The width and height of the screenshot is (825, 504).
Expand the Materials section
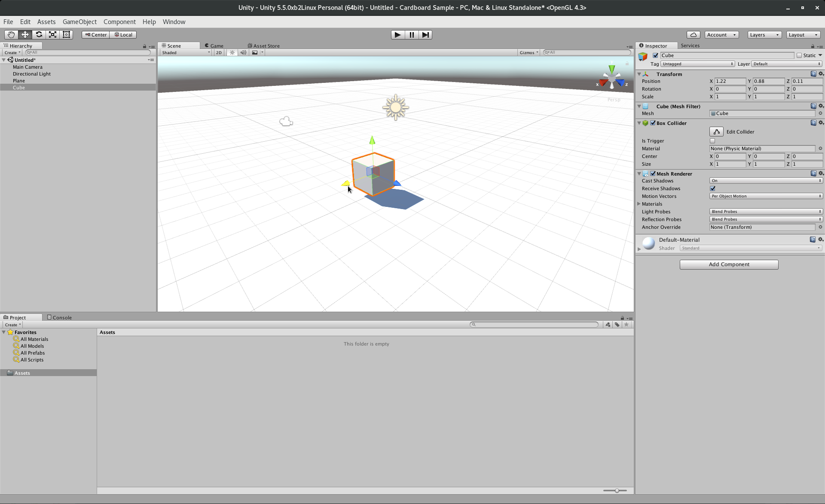(x=639, y=204)
